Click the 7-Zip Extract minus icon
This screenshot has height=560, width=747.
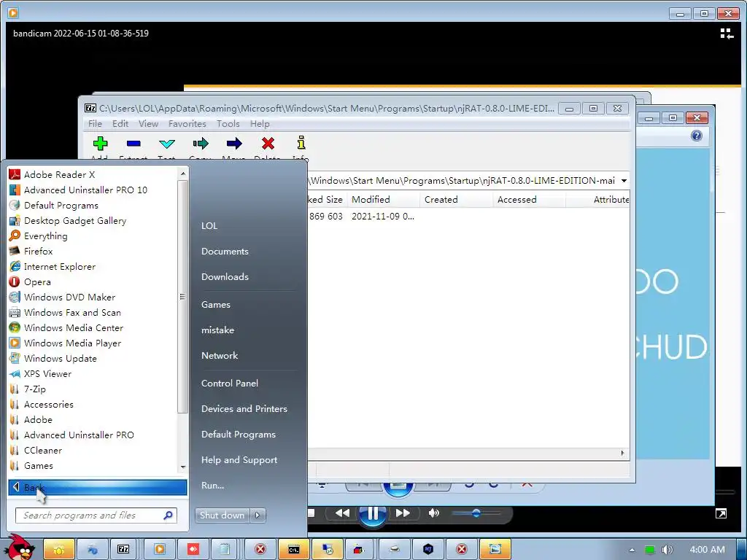click(134, 144)
